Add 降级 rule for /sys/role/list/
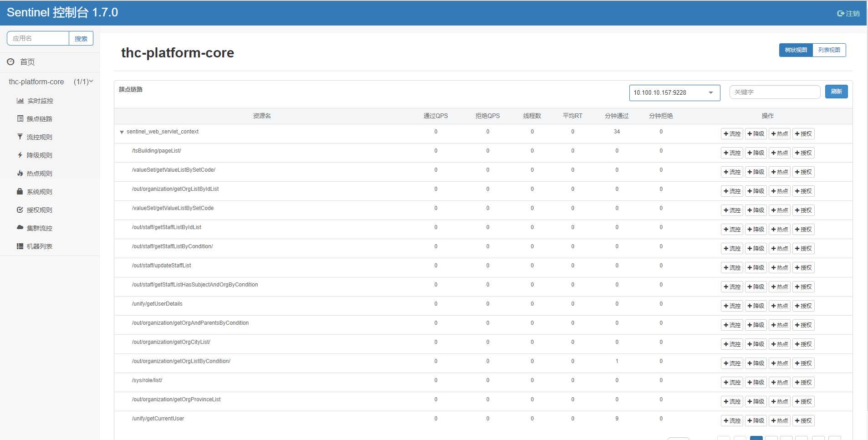The width and height of the screenshot is (868, 440). [756, 383]
